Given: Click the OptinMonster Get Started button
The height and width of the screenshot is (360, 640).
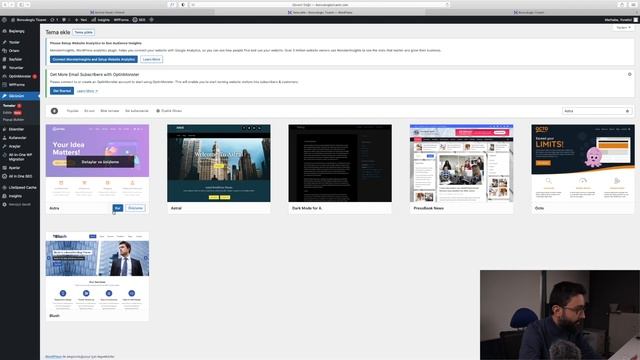Looking at the screenshot, I should coord(62,91).
